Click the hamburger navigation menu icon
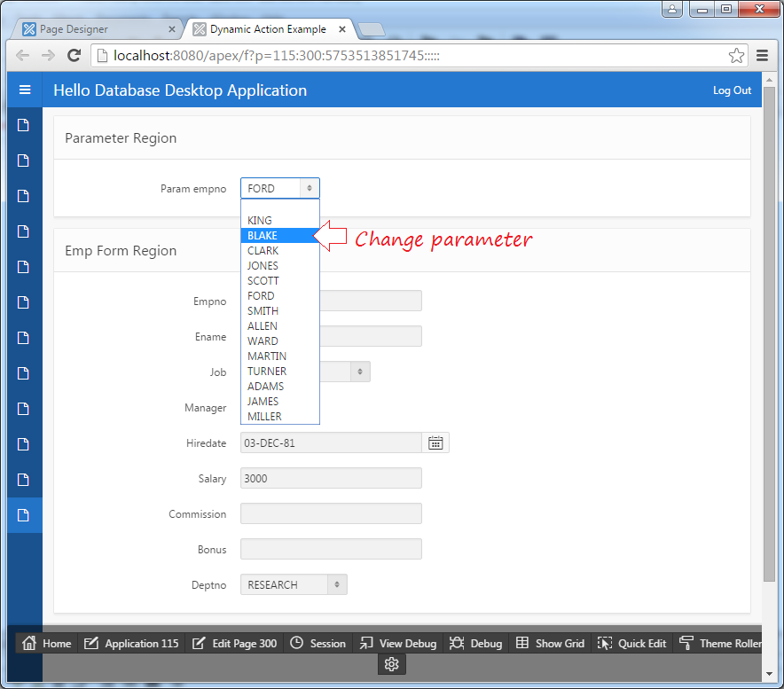 (25, 90)
